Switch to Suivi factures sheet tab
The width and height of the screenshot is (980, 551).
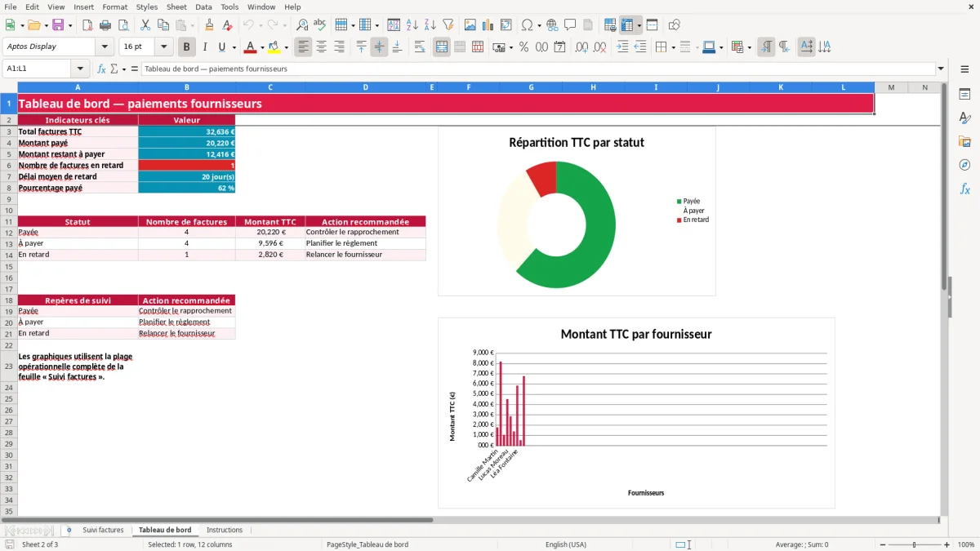(x=103, y=530)
